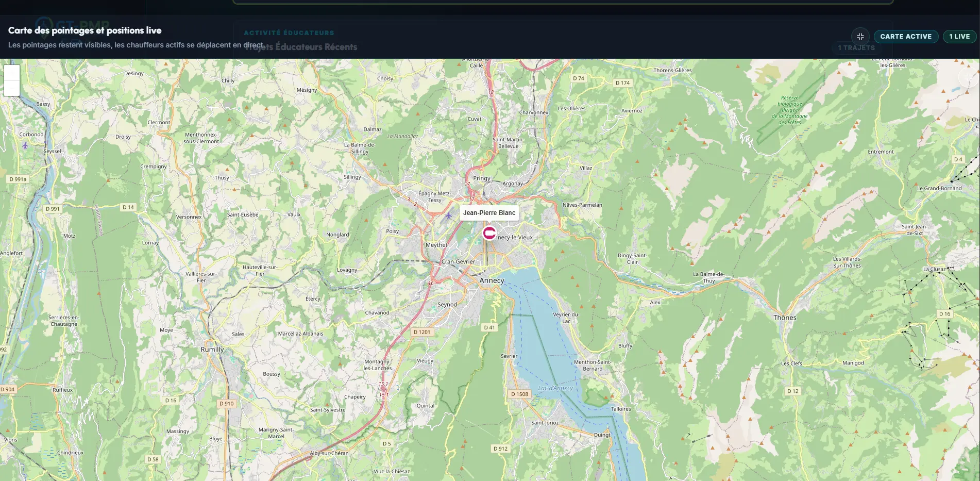Click the 1 LIVE badge
The width and height of the screenshot is (980, 481).
[x=959, y=37]
